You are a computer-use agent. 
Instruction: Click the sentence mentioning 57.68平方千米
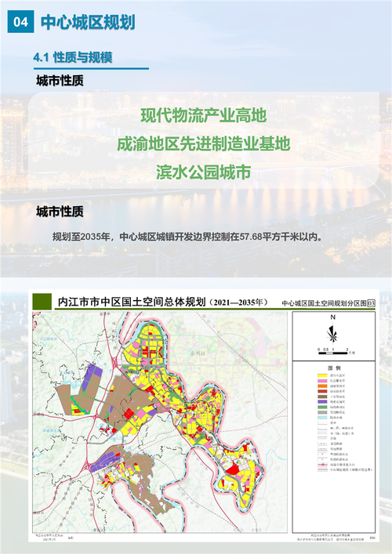tap(188, 237)
